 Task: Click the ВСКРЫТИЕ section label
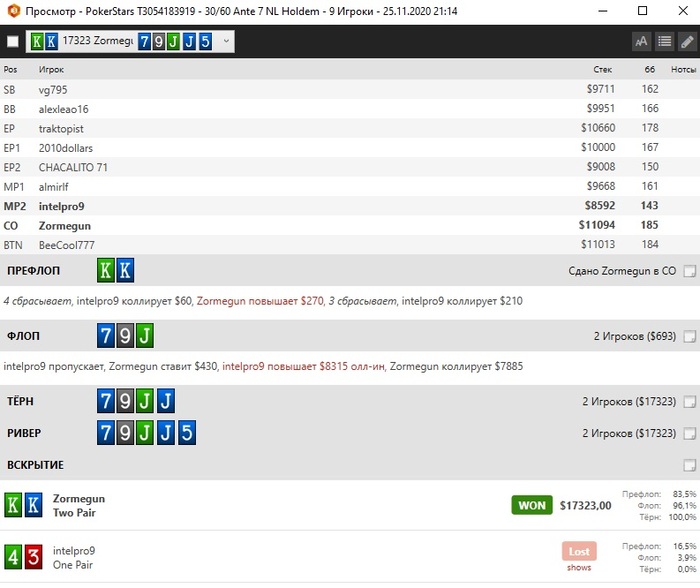click(x=35, y=465)
